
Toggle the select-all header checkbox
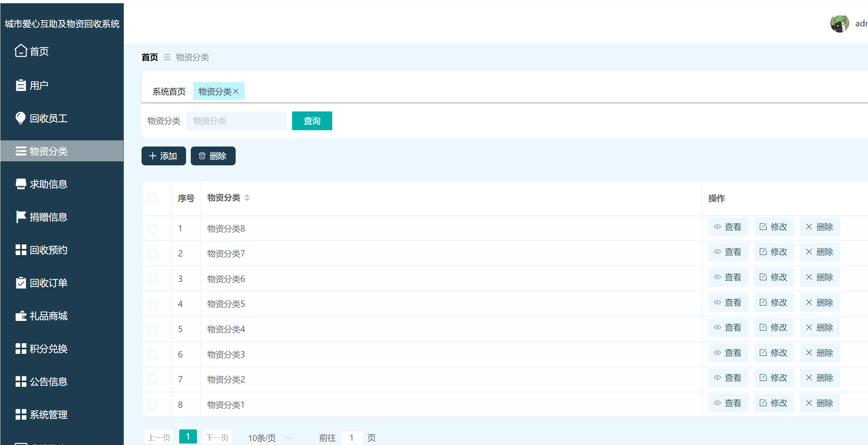(153, 198)
